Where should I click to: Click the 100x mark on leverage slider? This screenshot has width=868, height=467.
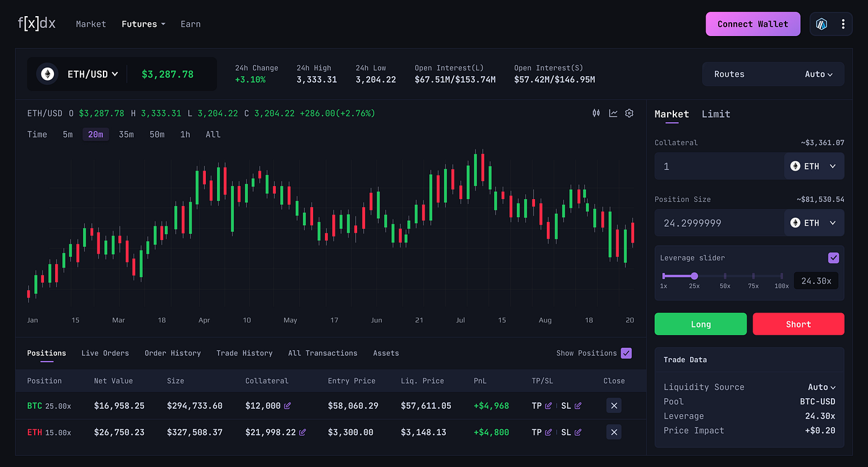coord(782,276)
